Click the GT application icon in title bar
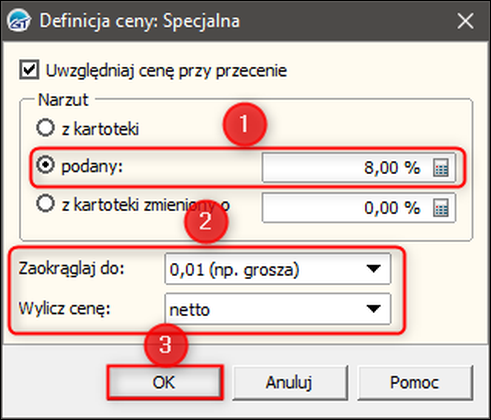This screenshot has width=491, height=420. pyautogui.click(x=18, y=21)
